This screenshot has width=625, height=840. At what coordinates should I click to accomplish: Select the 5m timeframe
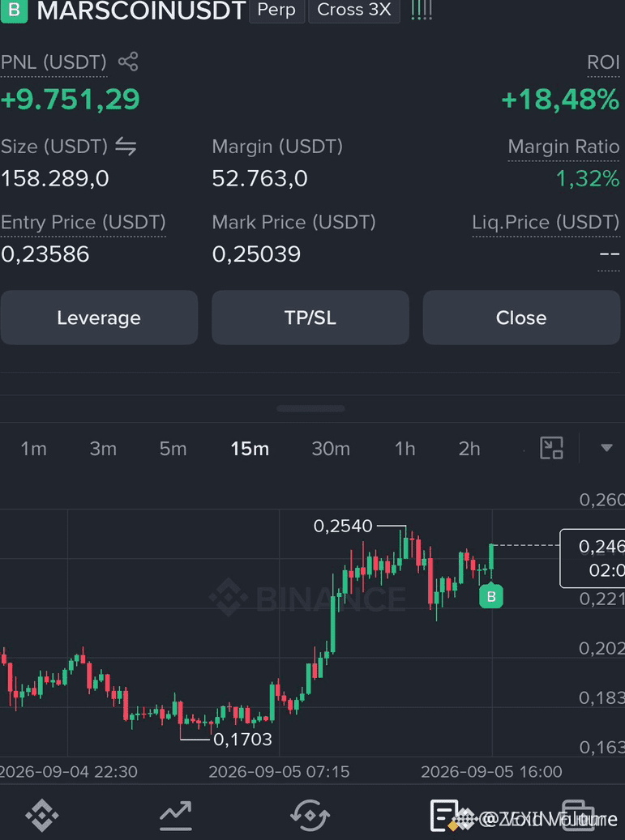173,449
